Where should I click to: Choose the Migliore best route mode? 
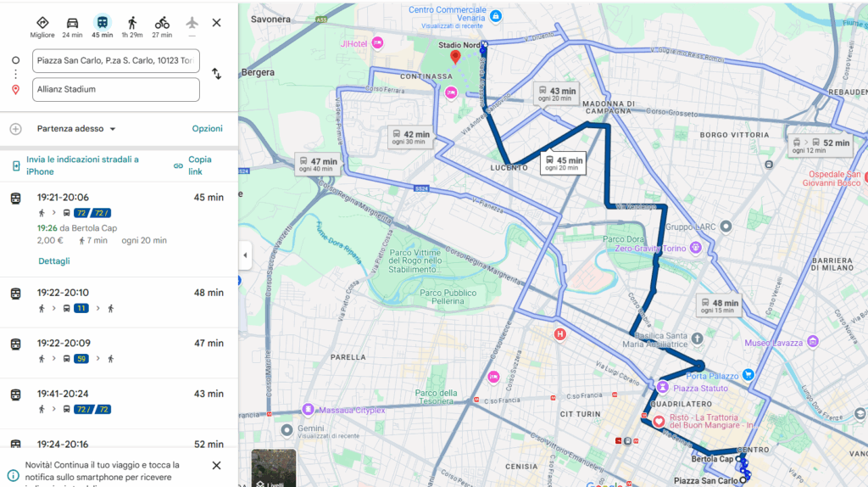42,23
